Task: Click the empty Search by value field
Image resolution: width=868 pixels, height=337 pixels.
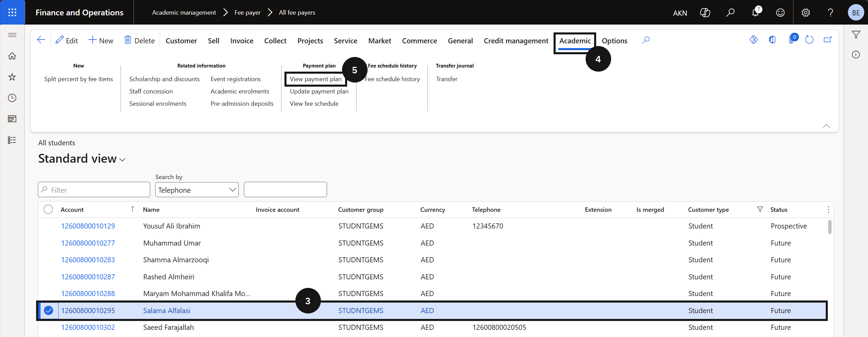Action: (285, 190)
